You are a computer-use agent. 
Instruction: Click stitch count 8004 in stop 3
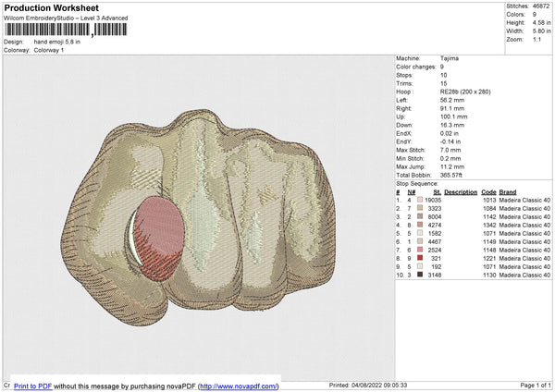435,217
